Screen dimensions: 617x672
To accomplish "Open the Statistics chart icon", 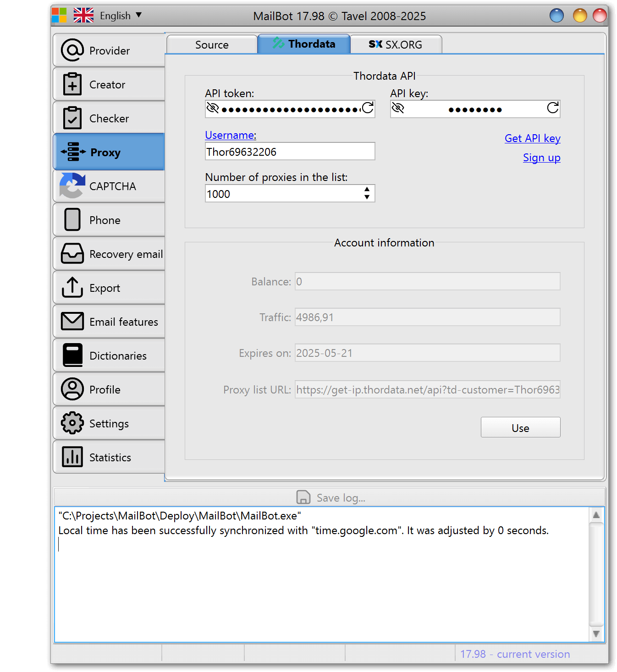I will pyautogui.click(x=72, y=457).
